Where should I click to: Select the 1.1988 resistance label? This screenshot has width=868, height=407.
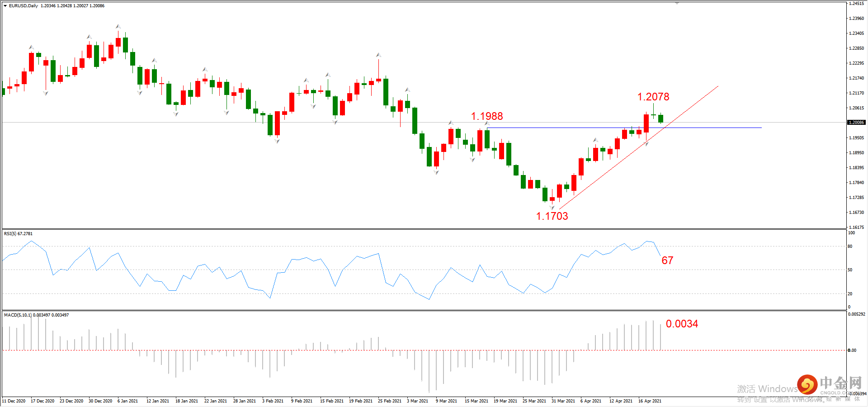487,116
